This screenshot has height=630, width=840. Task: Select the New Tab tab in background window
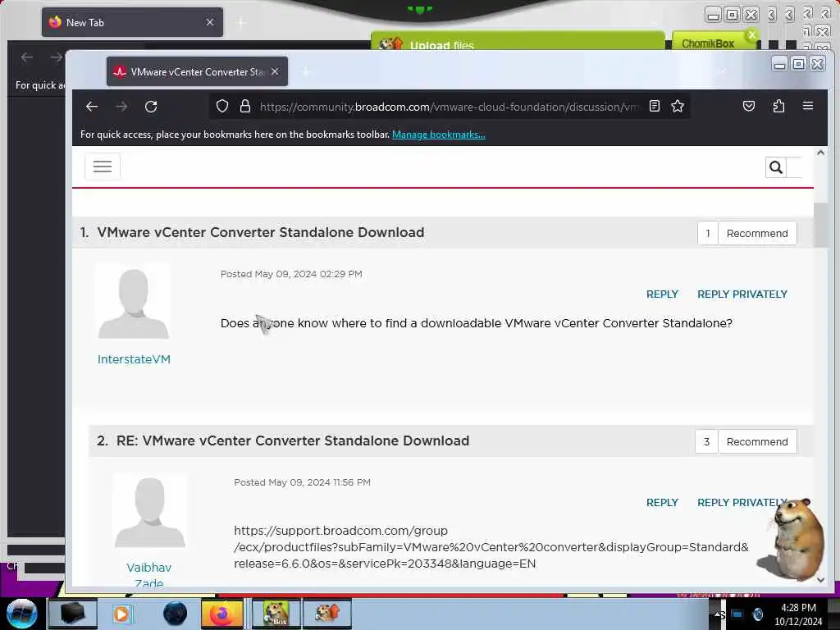coord(132,22)
